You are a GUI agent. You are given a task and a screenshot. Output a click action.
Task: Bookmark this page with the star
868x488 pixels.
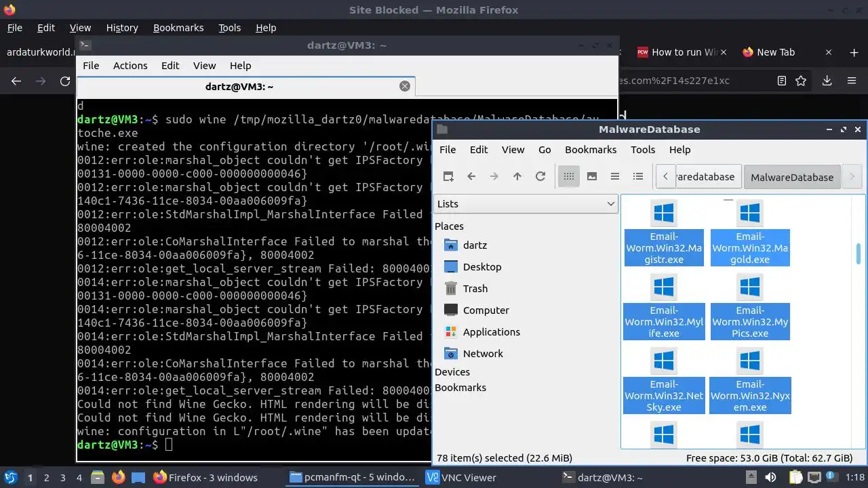click(x=801, y=81)
